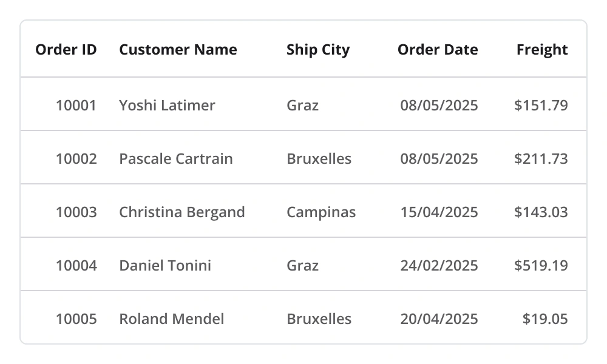Select Daniel Tonini row name
Screen dimensions: 607x364
[165, 266]
